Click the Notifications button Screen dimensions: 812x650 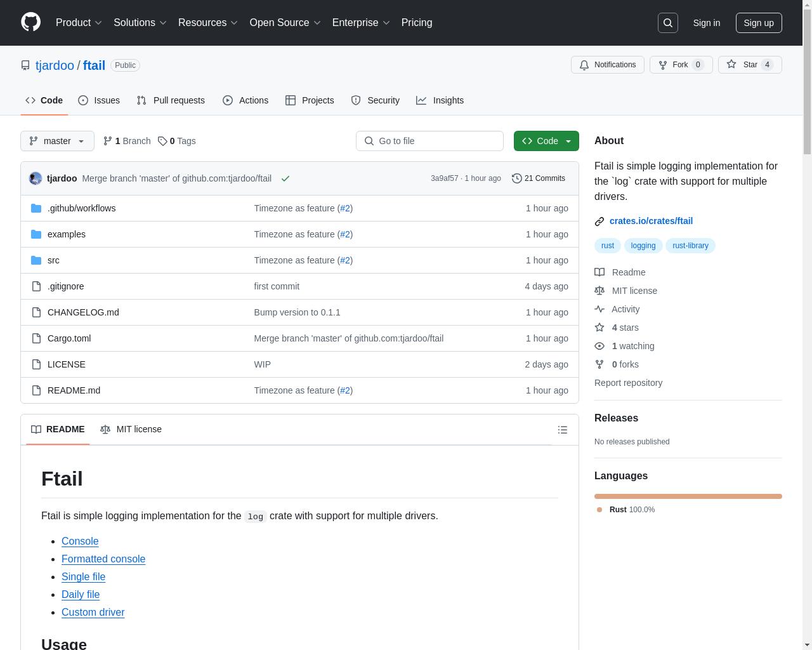(608, 65)
